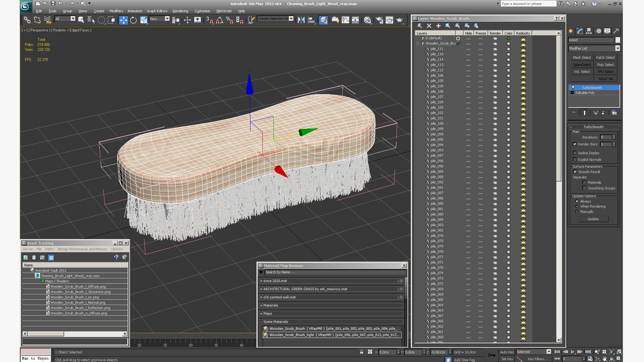Screen dimensions: 644x362
Task: Collapse the Scene Materials group
Action: [x=261, y=321]
